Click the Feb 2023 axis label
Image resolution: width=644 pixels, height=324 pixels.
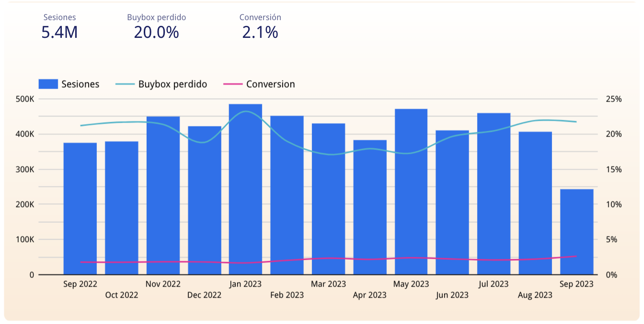pyautogui.click(x=287, y=295)
